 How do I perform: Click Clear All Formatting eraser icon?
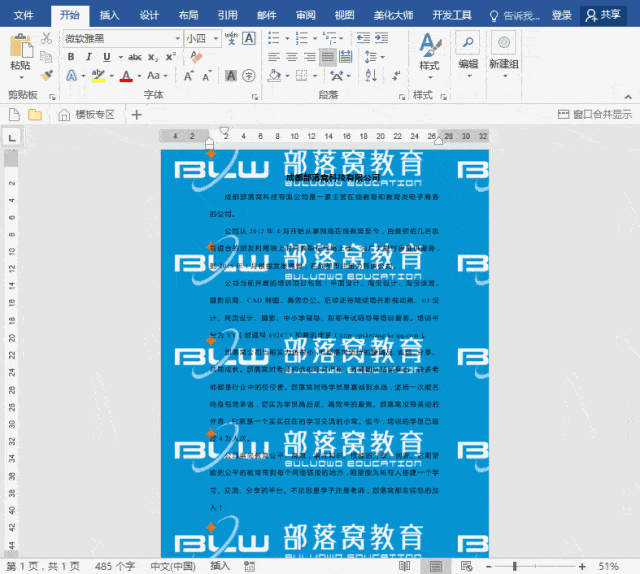pyautogui.click(x=196, y=57)
